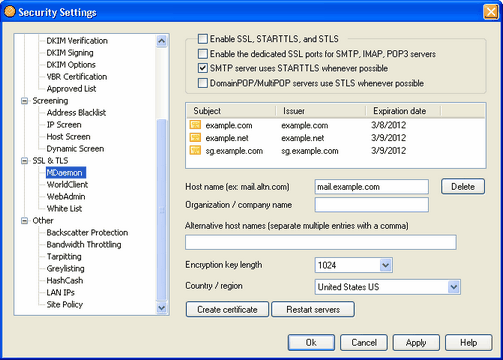Enable SSL, STARTTLS, and STLS checkbox
503x360 pixels.
[x=203, y=39]
